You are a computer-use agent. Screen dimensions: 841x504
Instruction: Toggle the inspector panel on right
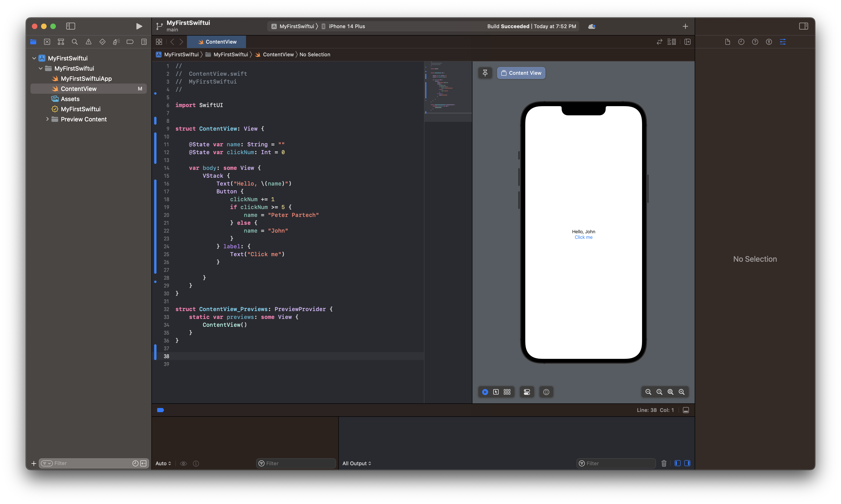pyautogui.click(x=803, y=26)
